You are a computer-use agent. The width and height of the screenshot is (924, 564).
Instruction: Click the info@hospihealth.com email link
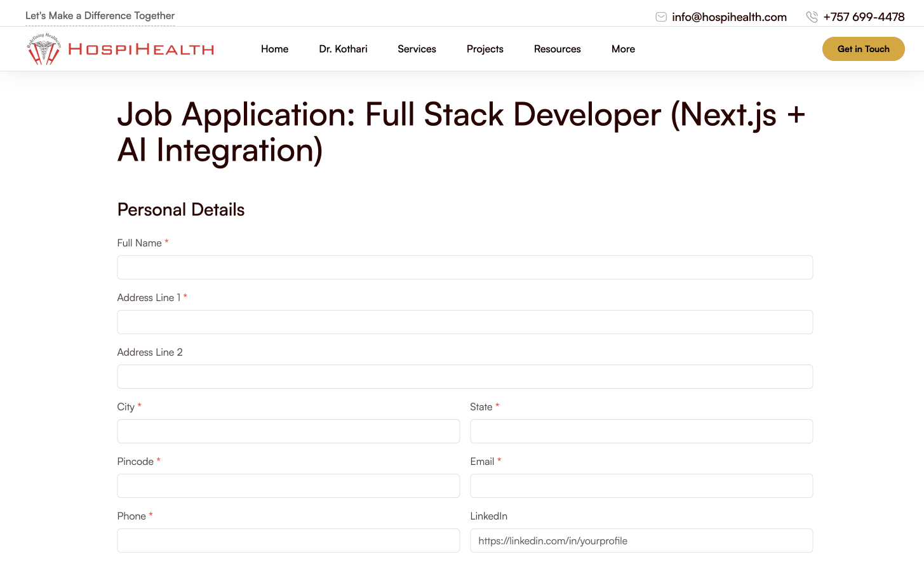(729, 17)
